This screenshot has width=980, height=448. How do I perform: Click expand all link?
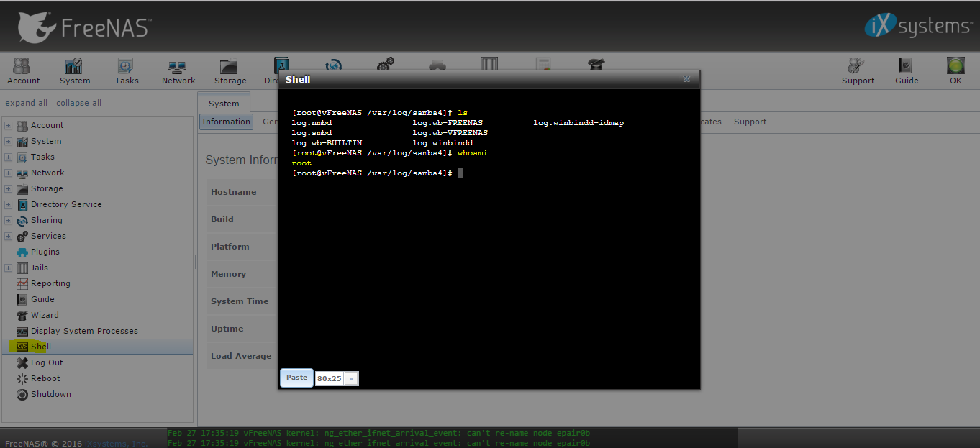(x=27, y=103)
